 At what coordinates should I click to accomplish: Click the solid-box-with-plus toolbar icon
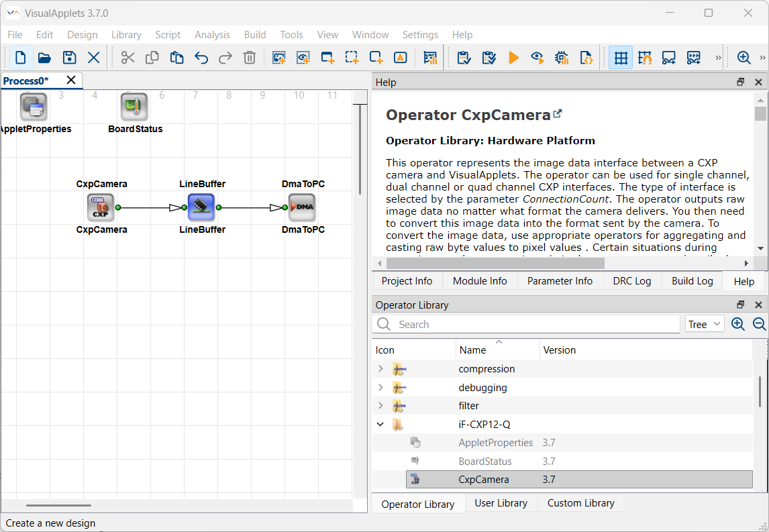(x=376, y=58)
